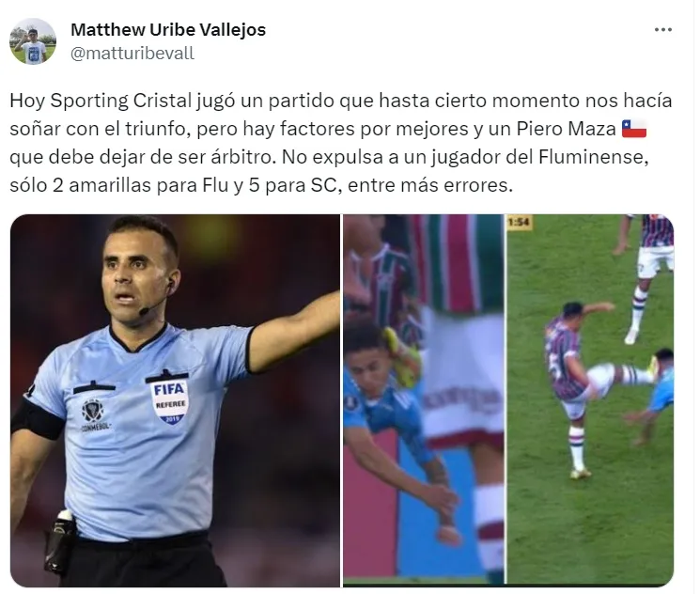Open the three-dot more options menu
This screenshot has width=700, height=594.
tap(663, 30)
